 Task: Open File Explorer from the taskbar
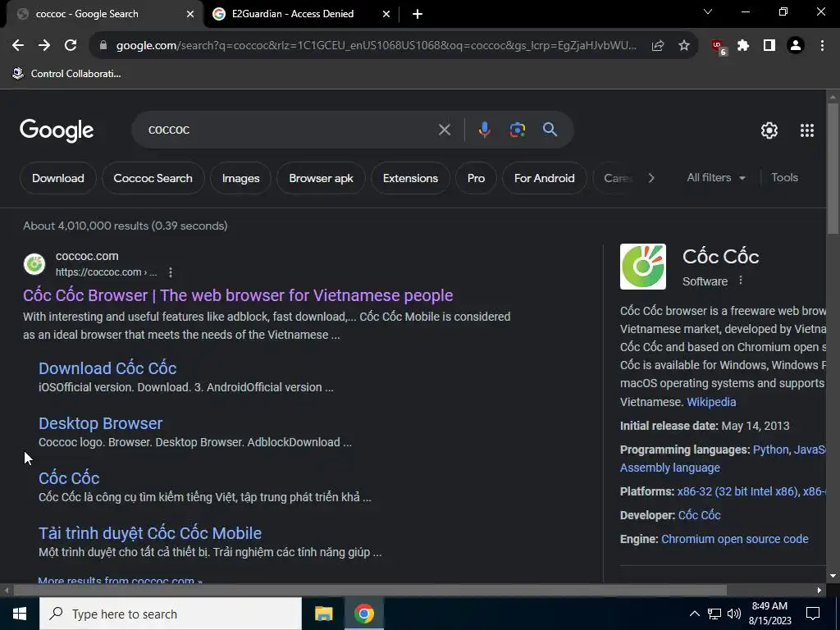[x=323, y=614]
